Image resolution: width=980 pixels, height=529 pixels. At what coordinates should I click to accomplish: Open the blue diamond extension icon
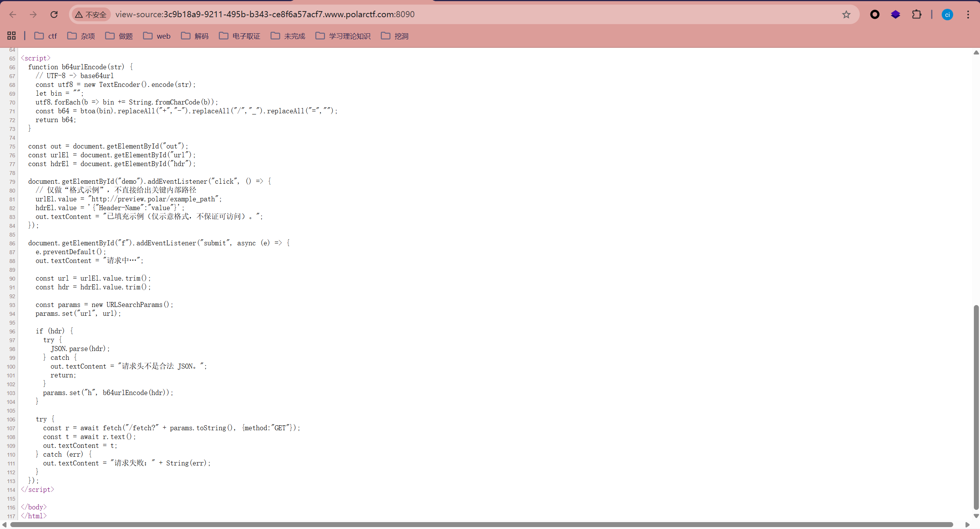tap(895, 15)
